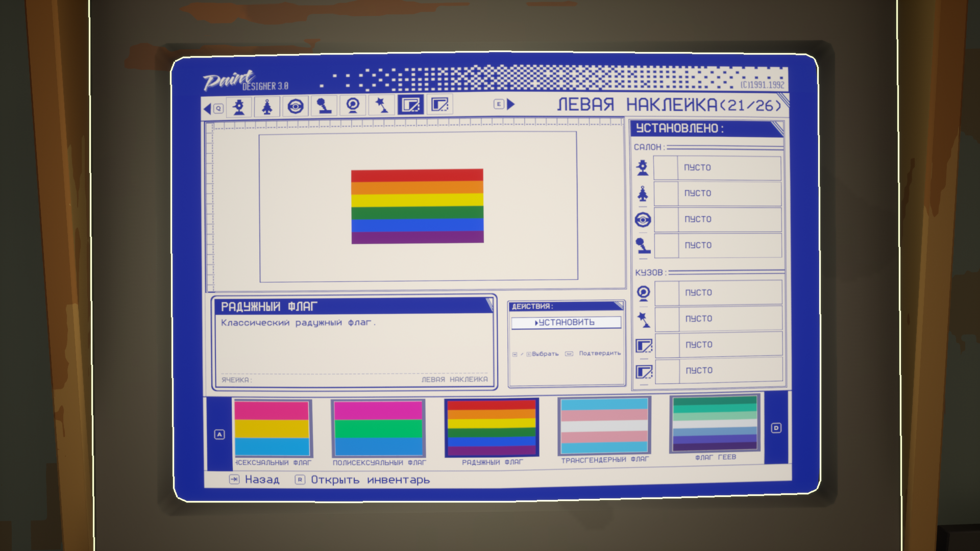
Task: Select the Полисексуальный флаг sticker thumbnail
Action: coord(378,429)
